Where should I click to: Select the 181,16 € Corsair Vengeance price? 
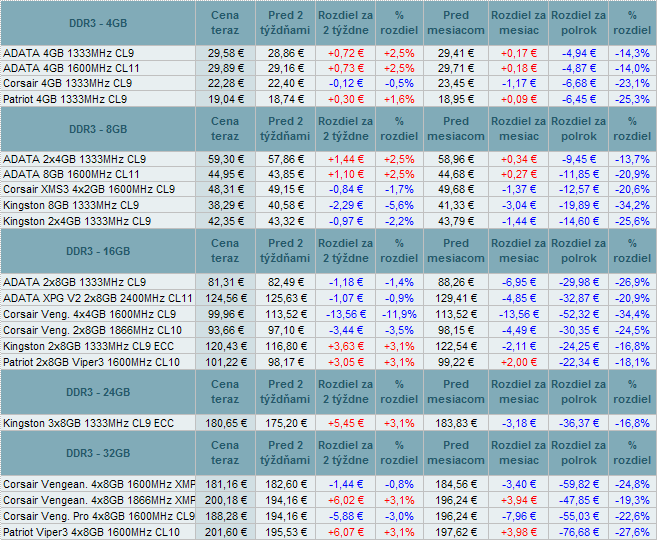click(x=225, y=484)
